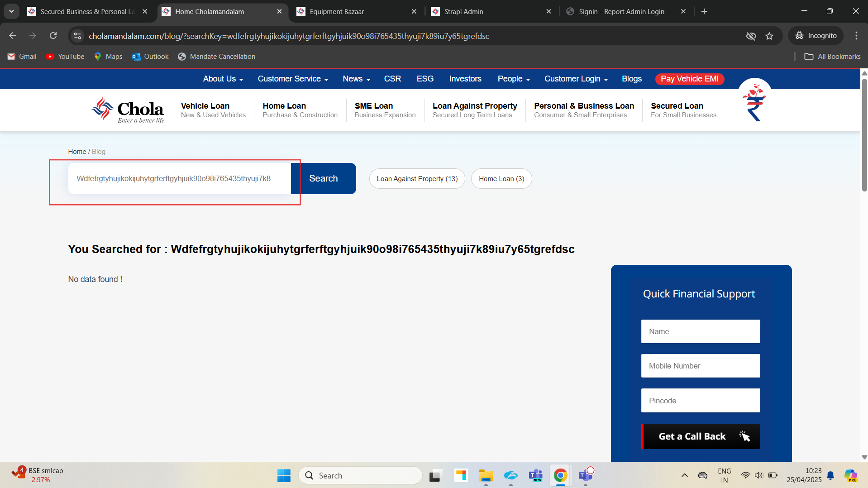The width and height of the screenshot is (868, 488).
Task: Click the Name input field
Action: (x=701, y=331)
